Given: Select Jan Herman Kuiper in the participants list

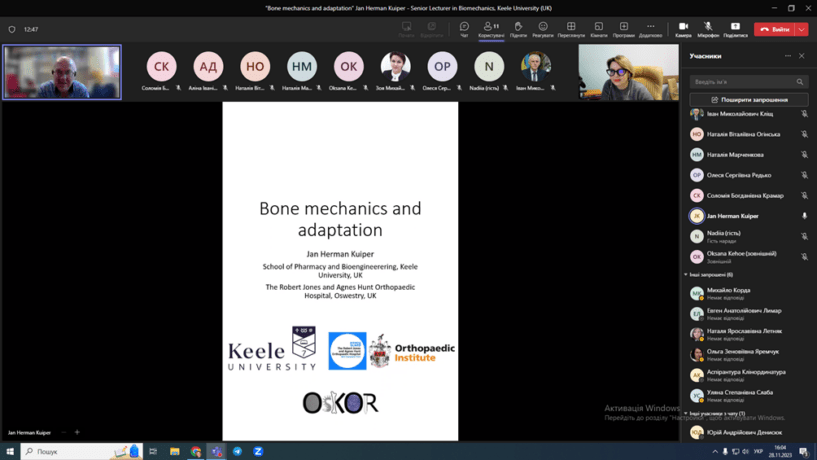Looking at the screenshot, I should [733, 216].
